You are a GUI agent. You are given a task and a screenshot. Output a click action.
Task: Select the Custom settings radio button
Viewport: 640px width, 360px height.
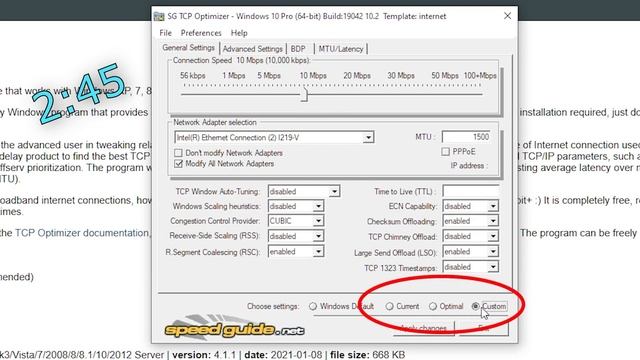(x=476, y=306)
